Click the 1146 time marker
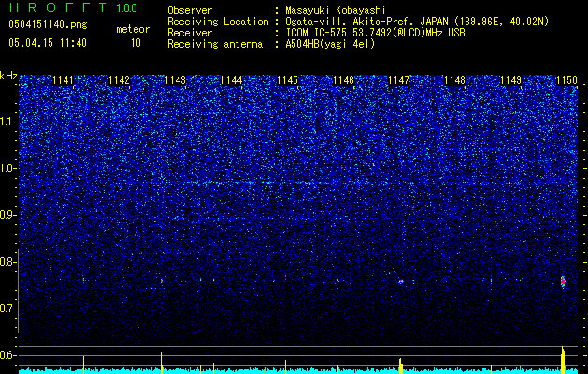Viewport: 588px width, 374px height. point(343,80)
